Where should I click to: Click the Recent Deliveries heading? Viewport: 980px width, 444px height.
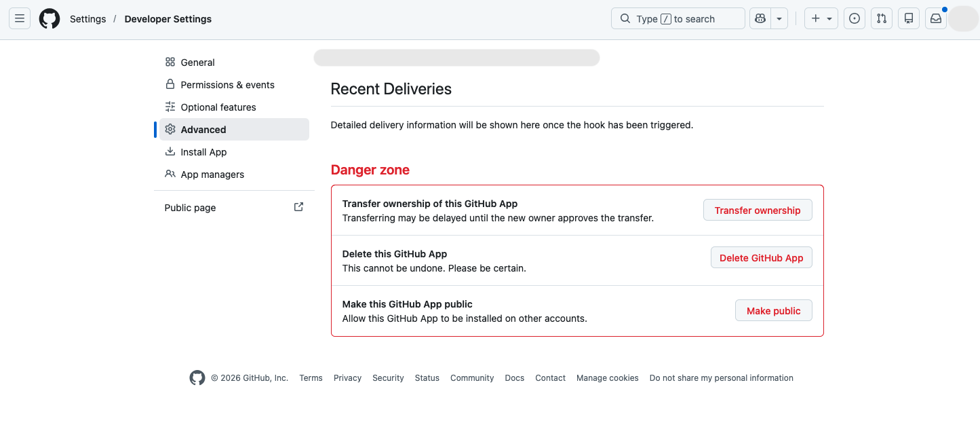point(391,89)
